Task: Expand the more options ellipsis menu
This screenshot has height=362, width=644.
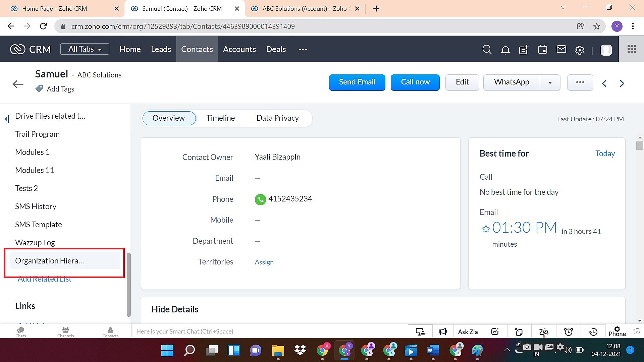Action: [580, 82]
